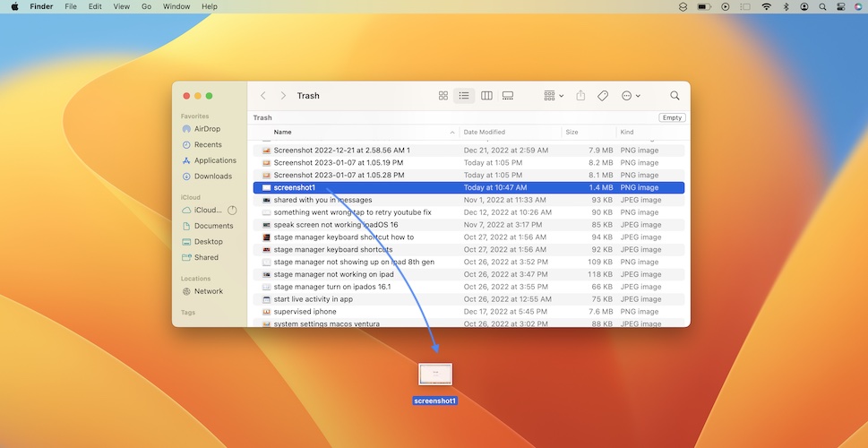The height and width of the screenshot is (448, 868).
Task: Switch to column view
Action: pos(486,96)
